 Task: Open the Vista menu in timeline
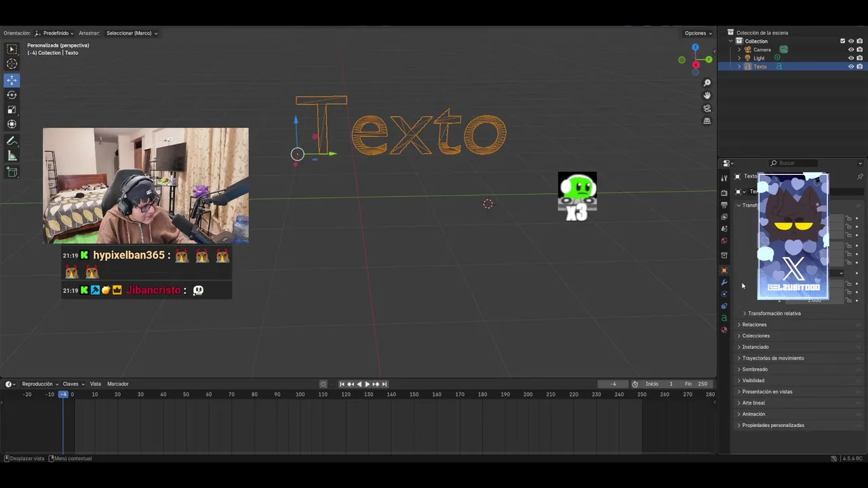[96, 384]
